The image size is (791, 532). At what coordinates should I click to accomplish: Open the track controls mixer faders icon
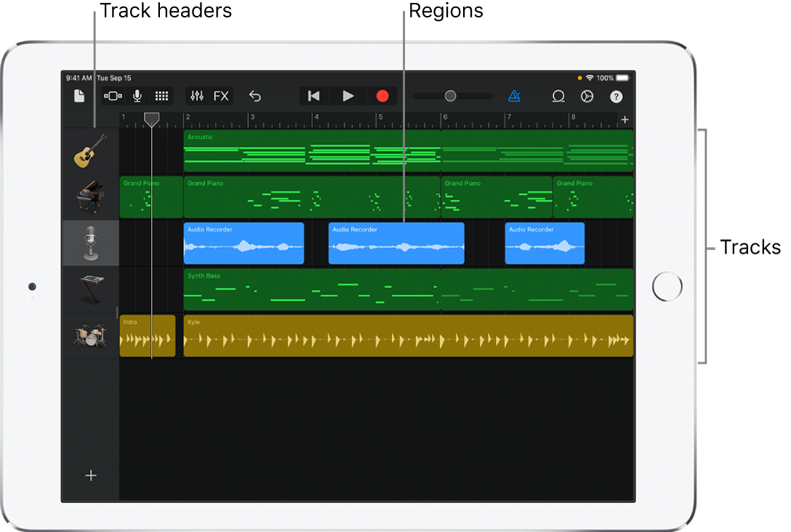pyautogui.click(x=196, y=95)
